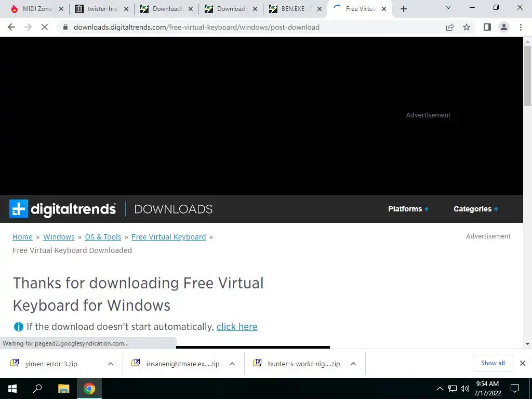Close the MIDI Zone tab
Image resolution: width=532 pixels, height=399 pixels.
coord(61,9)
